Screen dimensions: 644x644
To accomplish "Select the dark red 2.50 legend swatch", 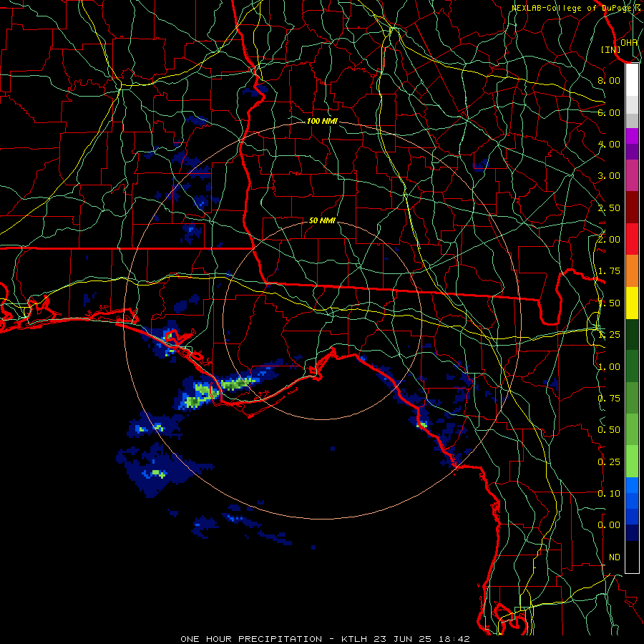I will pyautogui.click(x=632, y=208).
